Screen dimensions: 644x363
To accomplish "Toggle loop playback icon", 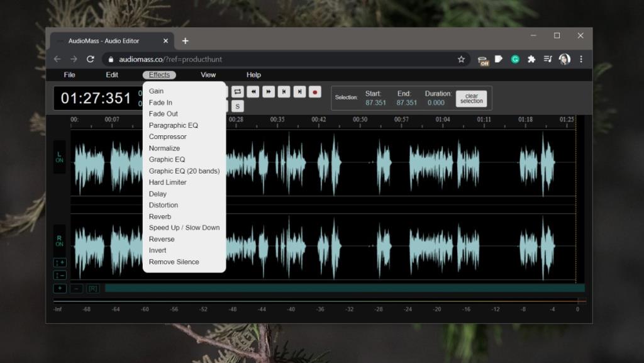I will (238, 92).
